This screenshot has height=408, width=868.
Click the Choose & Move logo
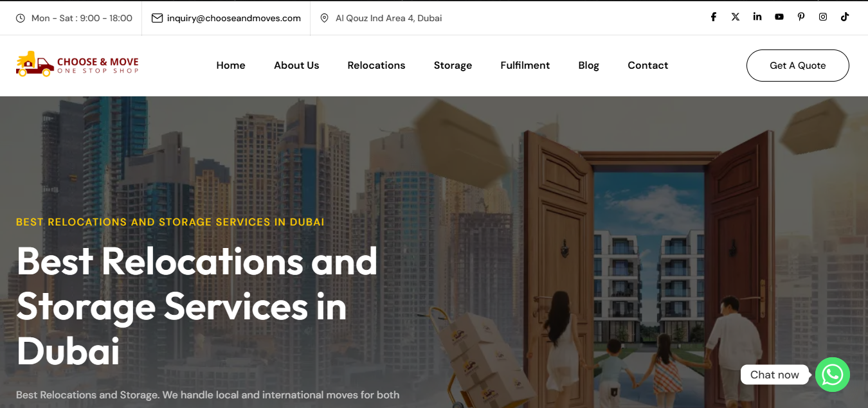click(x=77, y=65)
